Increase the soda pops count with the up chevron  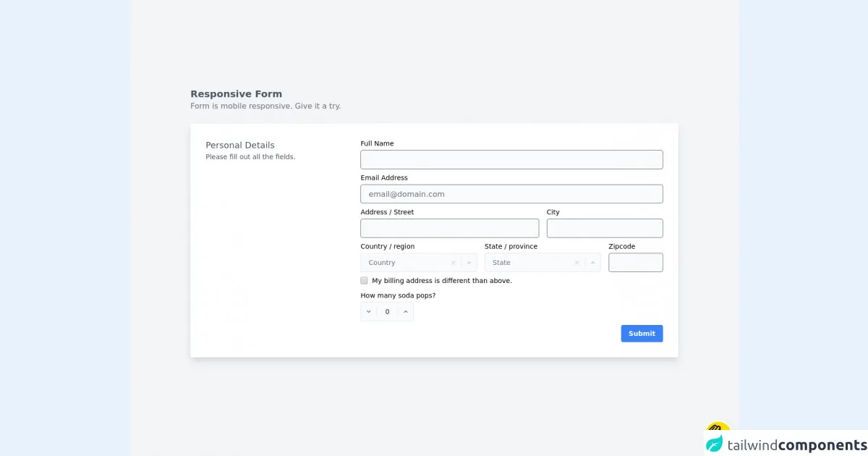(406, 312)
